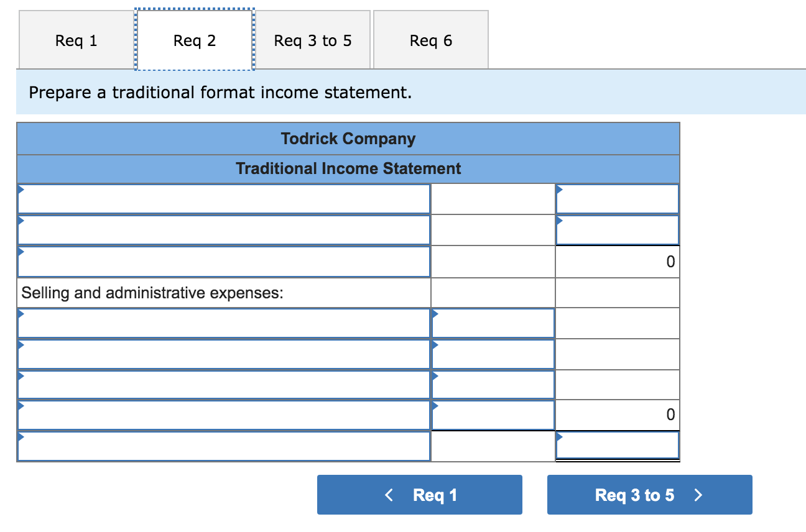
Task: Switch to the Req 1 tab
Action: click(x=76, y=40)
